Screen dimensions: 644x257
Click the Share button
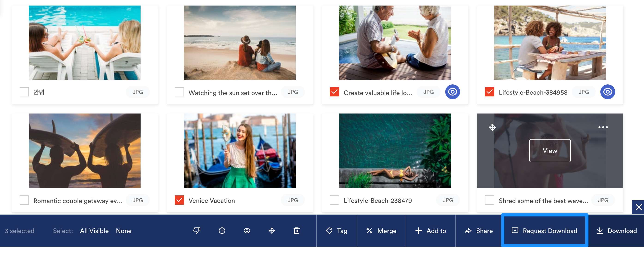478,231
